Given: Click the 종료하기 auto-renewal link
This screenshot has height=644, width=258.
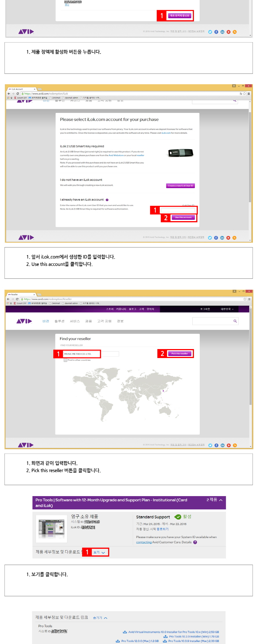Looking at the screenshot, I should click(163, 529).
